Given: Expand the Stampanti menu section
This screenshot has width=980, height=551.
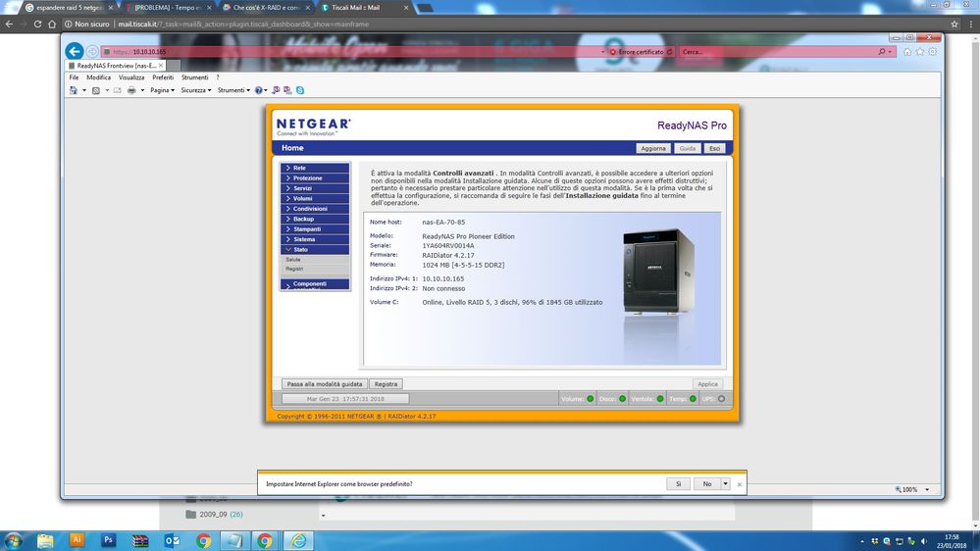Looking at the screenshot, I should (315, 228).
